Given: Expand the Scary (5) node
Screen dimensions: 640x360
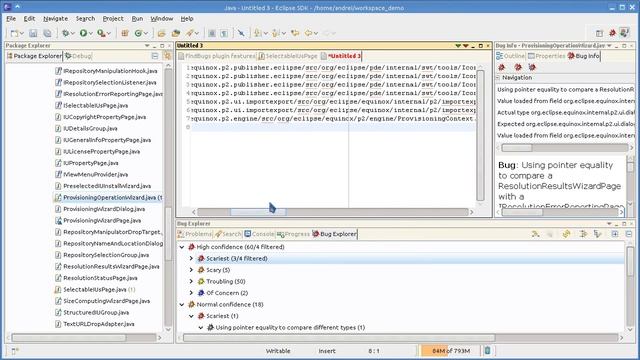Looking at the screenshot, I should (191, 270).
